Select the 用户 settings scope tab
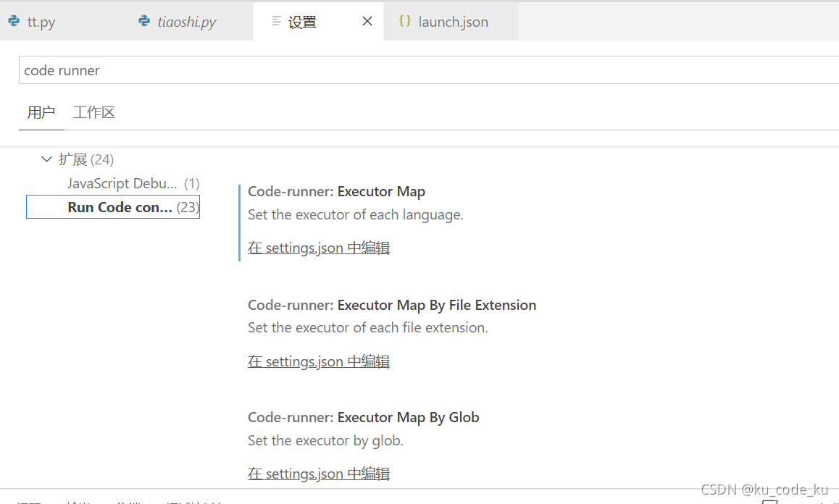Viewport: 839px width, 504px height. point(41,112)
